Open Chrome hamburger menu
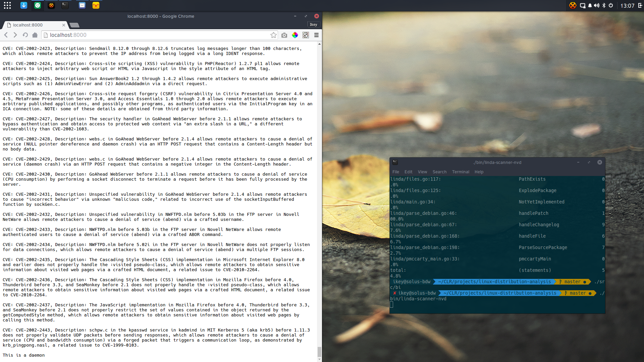The width and height of the screenshot is (644, 362). [x=316, y=35]
